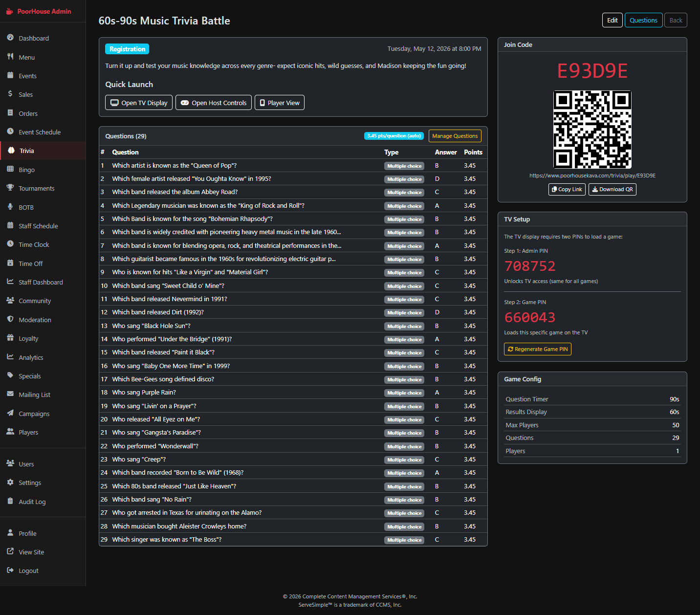700x615 pixels.
Task: Click question "Who performed Wonderwall?"
Action: 155,446
